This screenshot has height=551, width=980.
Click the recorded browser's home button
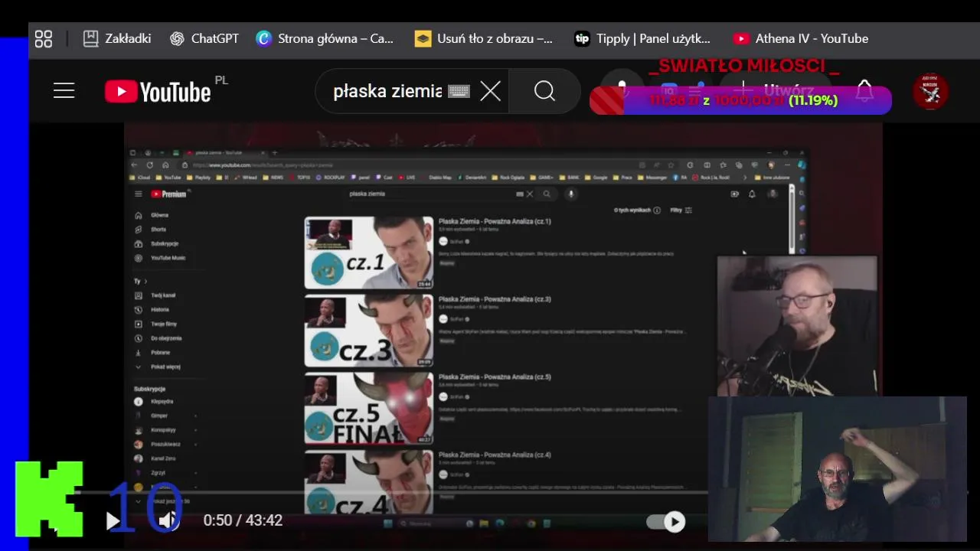[165, 165]
